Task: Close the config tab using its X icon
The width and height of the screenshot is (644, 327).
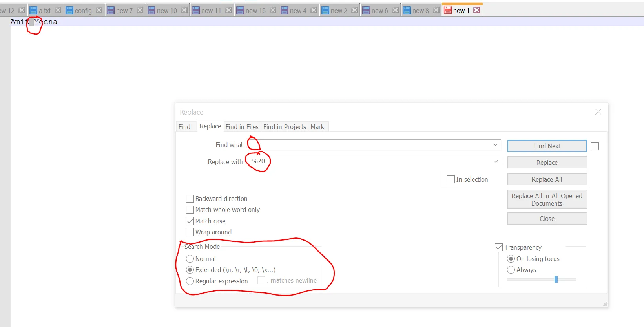Action: click(x=99, y=10)
